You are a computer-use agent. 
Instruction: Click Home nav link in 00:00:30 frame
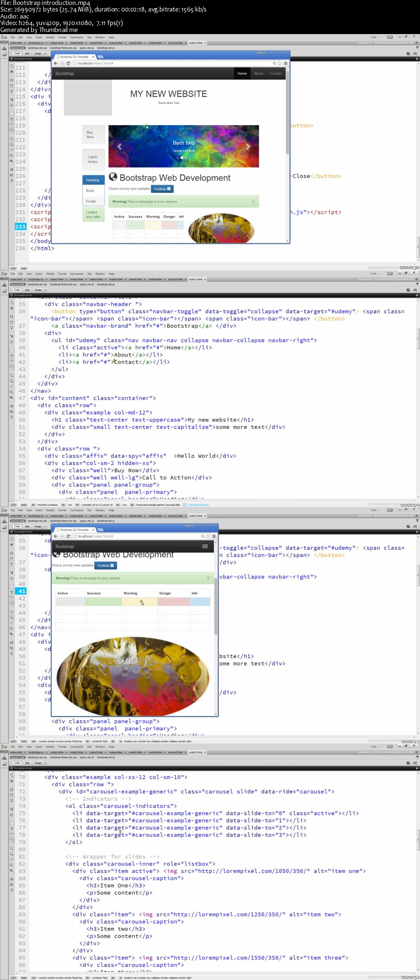click(x=242, y=73)
